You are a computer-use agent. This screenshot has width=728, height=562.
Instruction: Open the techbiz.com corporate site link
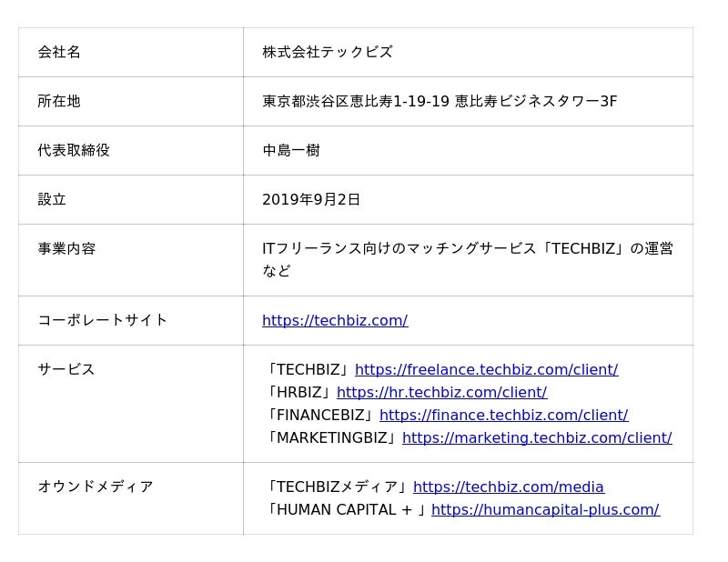[x=335, y=321]
